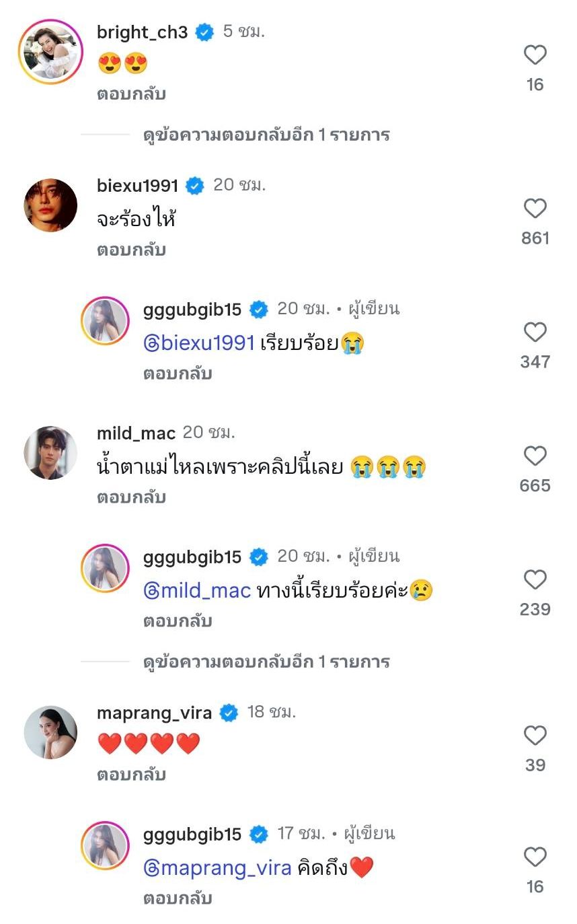This screenshot has width=577, height=924.
Task: Expand 1 more reply under mild_mac's thread
Action: click(266, 662)
